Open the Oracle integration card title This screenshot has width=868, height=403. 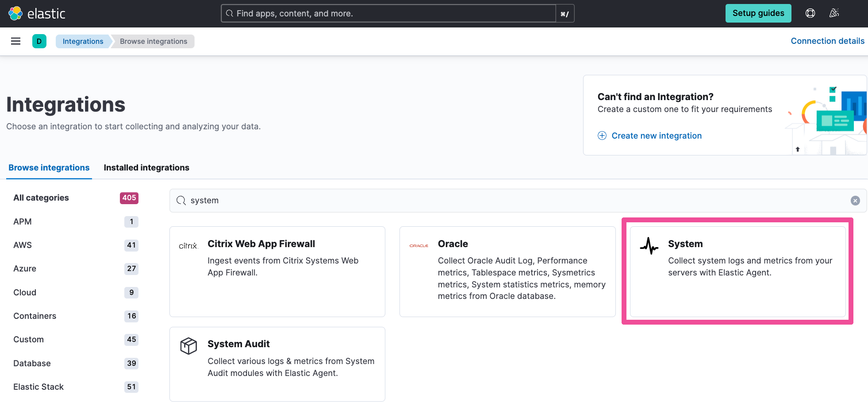click(x=453, y=244)
